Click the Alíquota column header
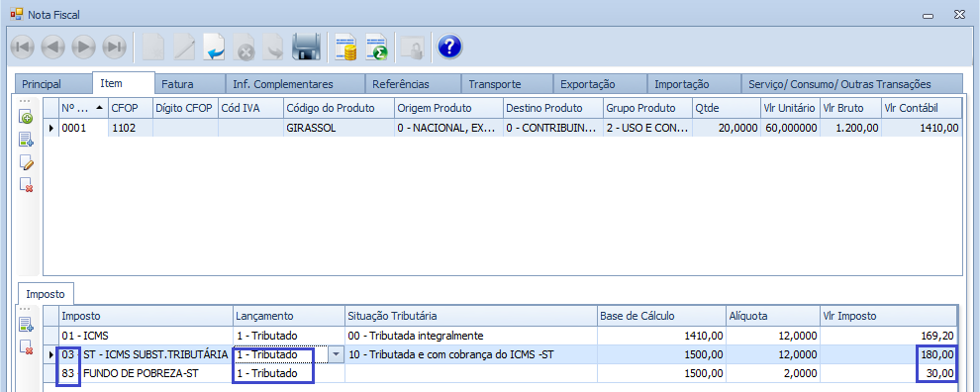 pos(774,317)
